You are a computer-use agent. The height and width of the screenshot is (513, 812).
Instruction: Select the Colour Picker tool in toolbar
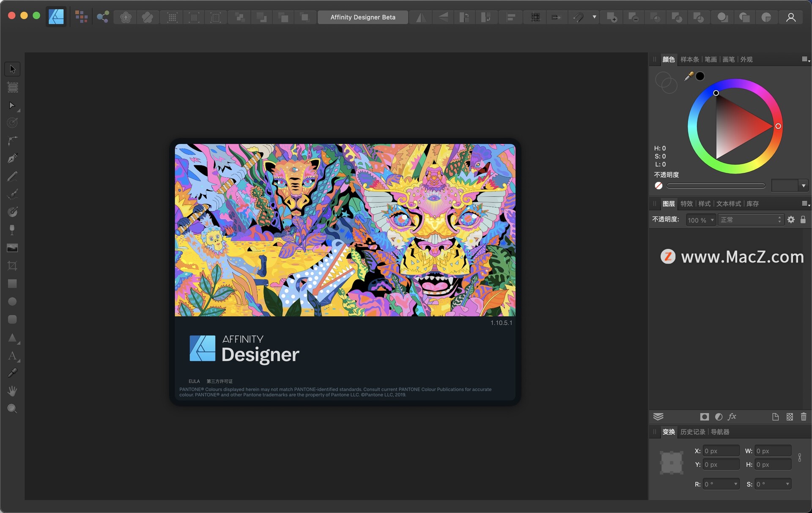coord(12,373)
